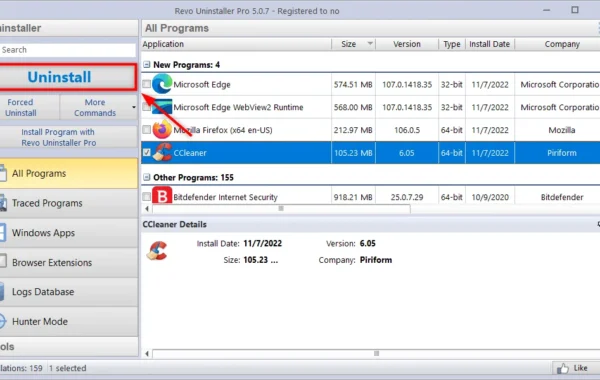Click the Windows Apps sidebar icon

(x=2, y=232)
